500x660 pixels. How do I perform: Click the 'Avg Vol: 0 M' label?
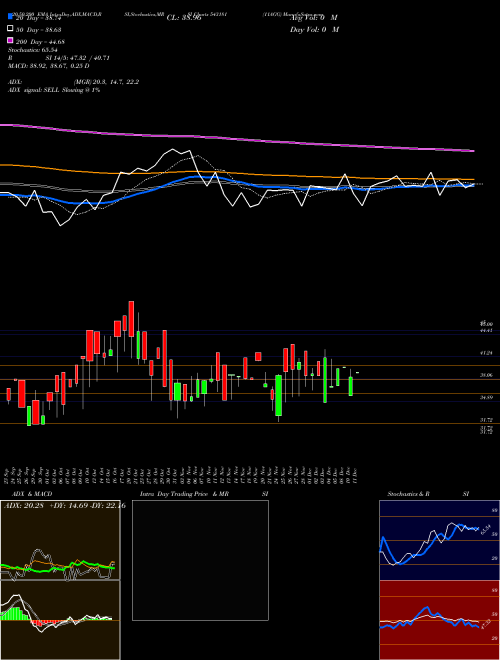coord(314,18)
